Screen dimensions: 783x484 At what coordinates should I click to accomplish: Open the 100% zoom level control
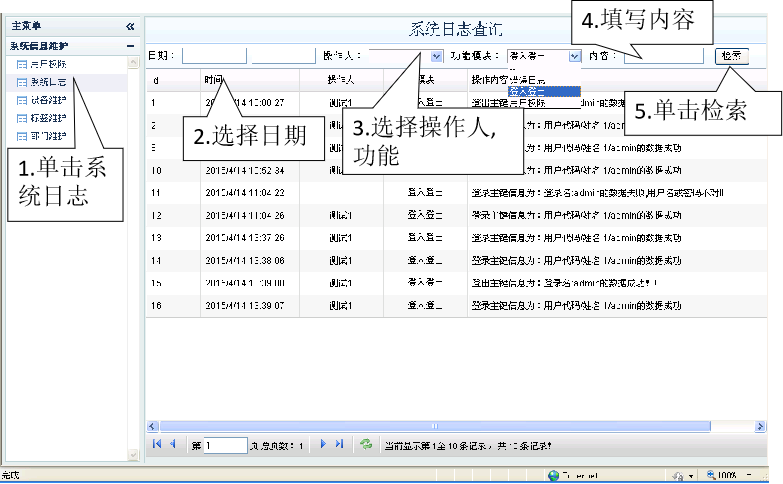(x=723, y=475)
